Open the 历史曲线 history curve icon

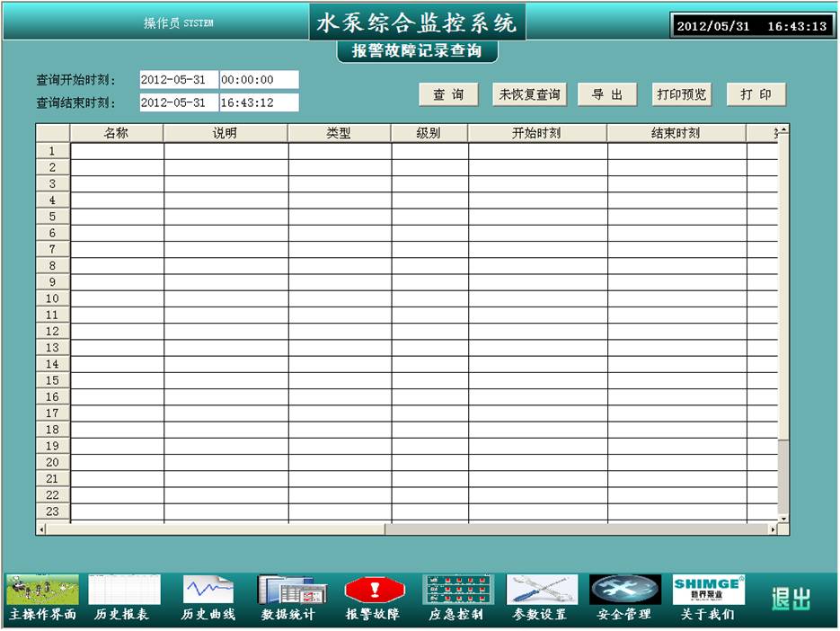click(208, 591)
